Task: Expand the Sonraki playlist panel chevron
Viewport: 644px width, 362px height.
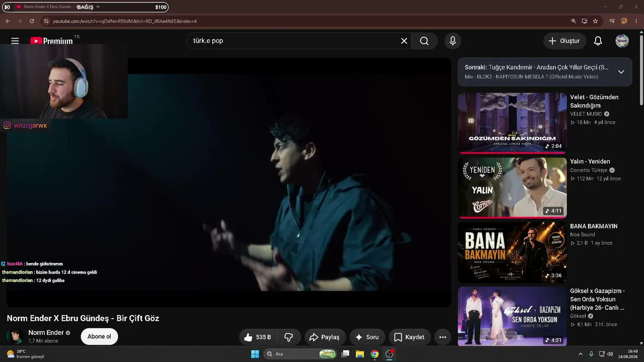Action: point(621,72)
